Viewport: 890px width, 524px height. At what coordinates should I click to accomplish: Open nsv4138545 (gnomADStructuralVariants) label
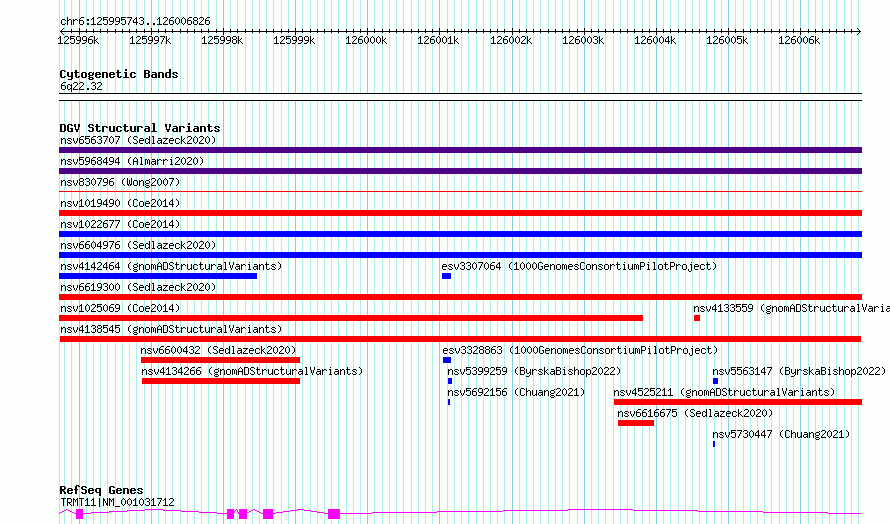tap(171, 329)
